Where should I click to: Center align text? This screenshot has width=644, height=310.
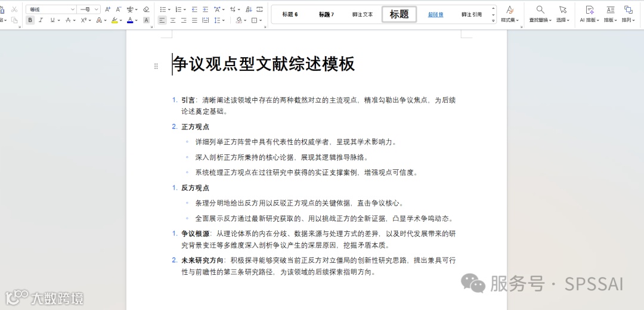pyautogui.click(x=173, y=20)
